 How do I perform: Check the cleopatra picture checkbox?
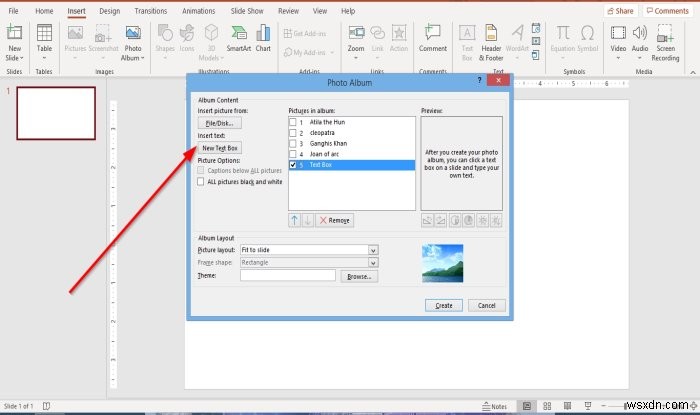click(292, 133)
